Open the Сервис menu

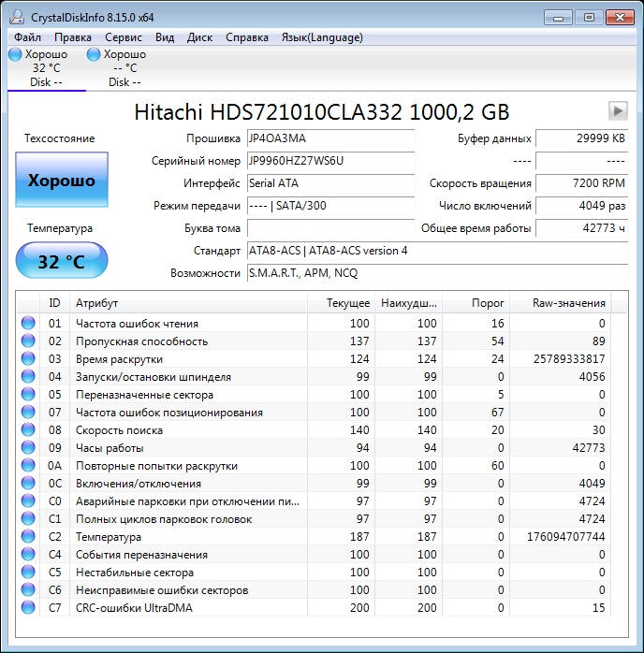click(x=124, y=37)
